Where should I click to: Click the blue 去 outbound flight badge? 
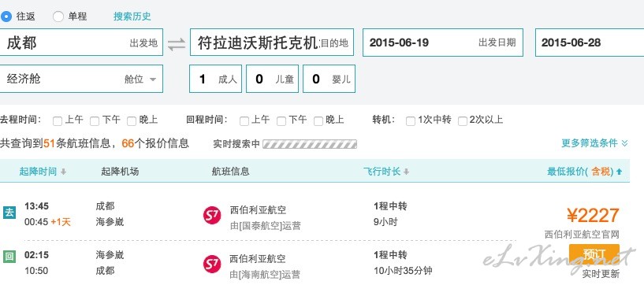click(9, 213)
